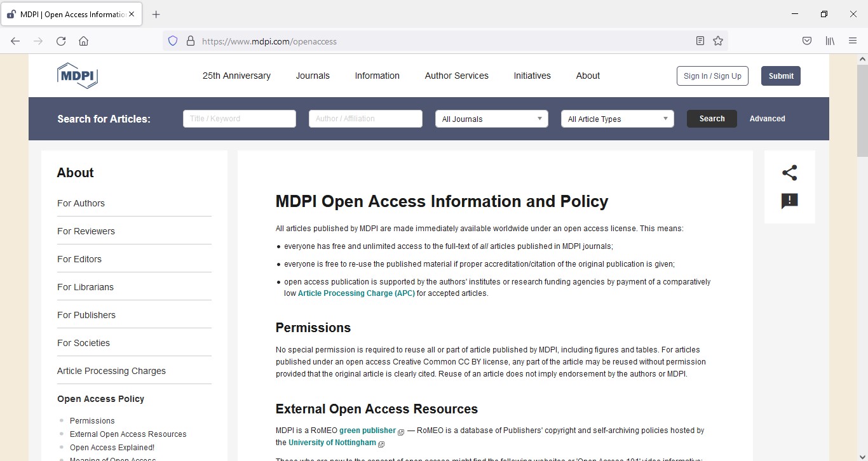Open the tracking protection shield icon
The width and height of the screenshot is (868, 461).
coord(173,41)
